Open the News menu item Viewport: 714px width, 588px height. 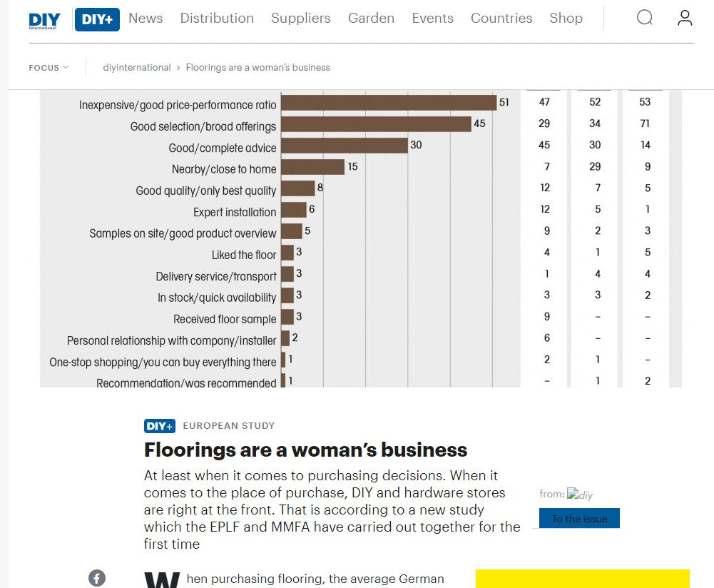(x=146, y=19)
